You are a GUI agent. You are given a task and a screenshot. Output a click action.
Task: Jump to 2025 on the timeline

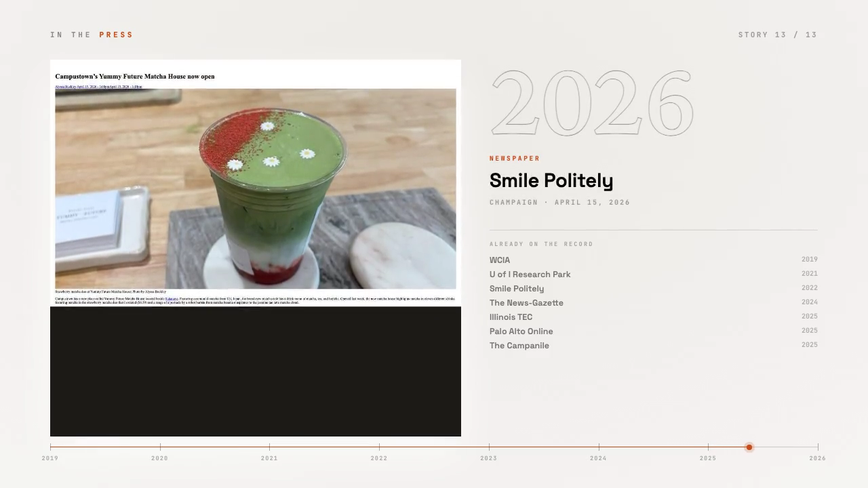[708, 458]
